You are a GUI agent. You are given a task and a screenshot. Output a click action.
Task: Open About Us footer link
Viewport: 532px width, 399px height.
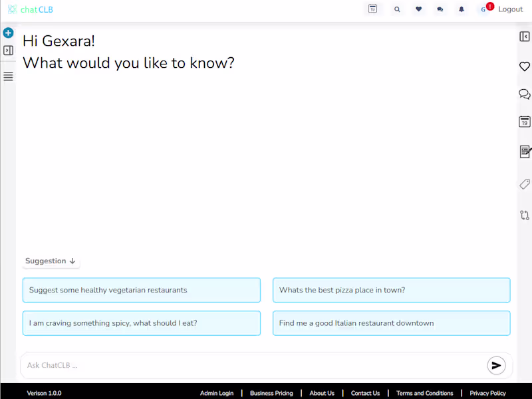[x=322, y=393]
